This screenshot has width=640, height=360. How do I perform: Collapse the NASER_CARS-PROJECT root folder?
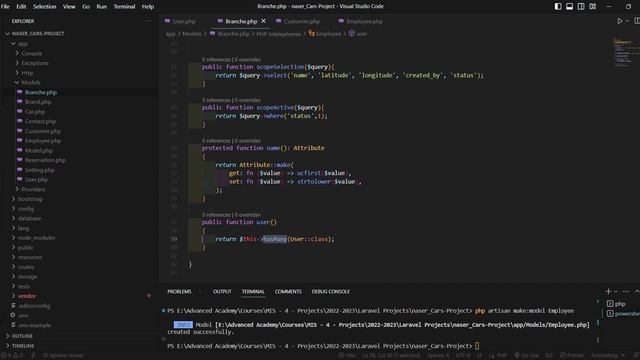pyautogui.click(x=7, y=33)
